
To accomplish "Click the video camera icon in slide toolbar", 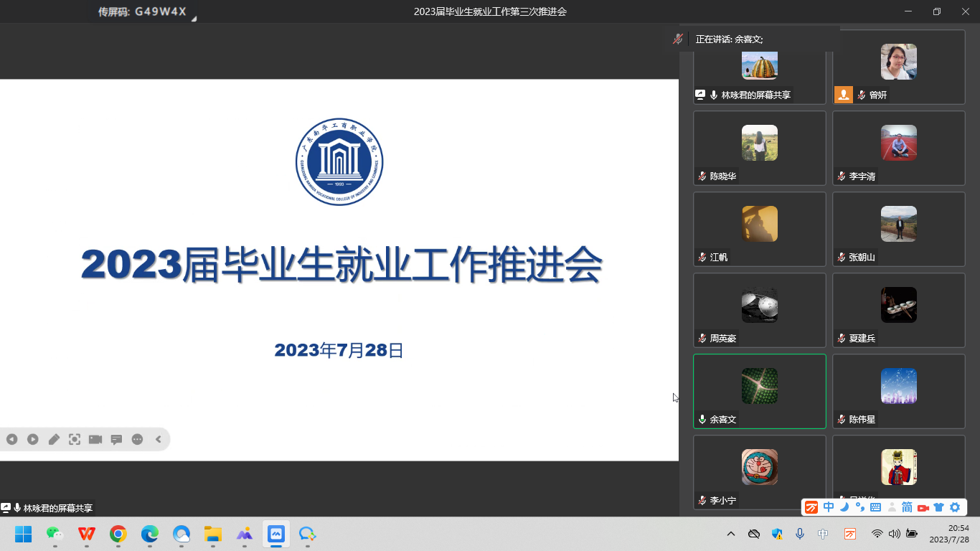I will pyautogui.click(x=95, y=439).
